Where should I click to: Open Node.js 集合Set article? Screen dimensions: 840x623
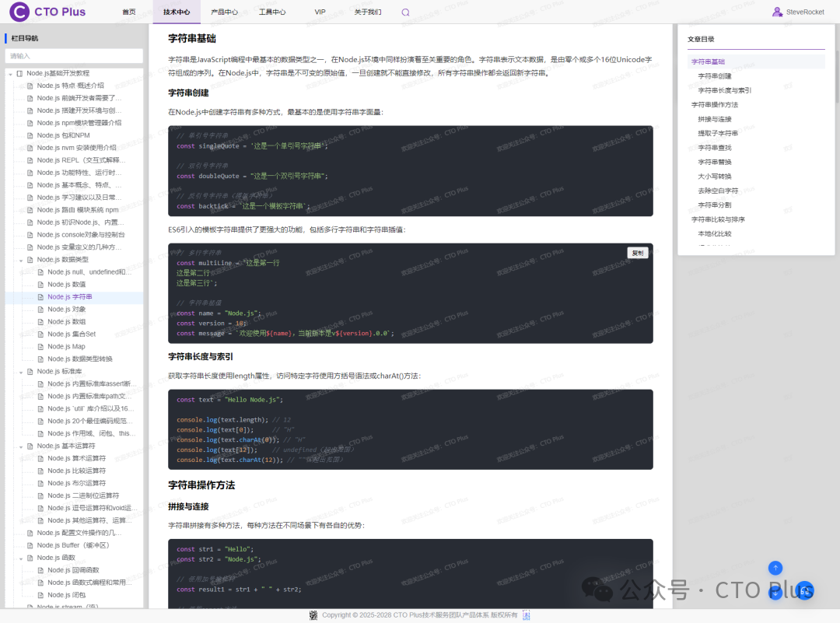pos(72,334)
